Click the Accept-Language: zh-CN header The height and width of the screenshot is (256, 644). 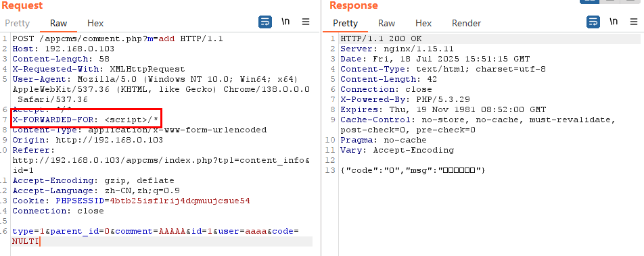[x=95, y=190]
